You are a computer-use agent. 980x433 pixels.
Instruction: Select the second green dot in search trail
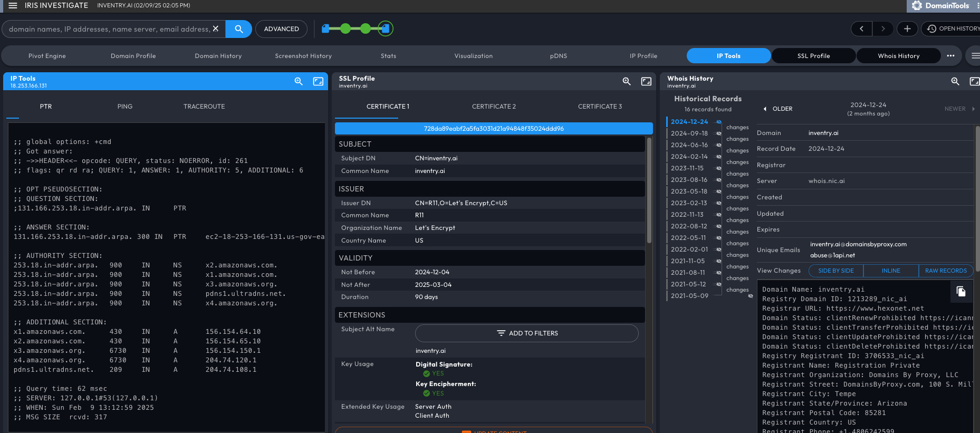pos(345,28)
